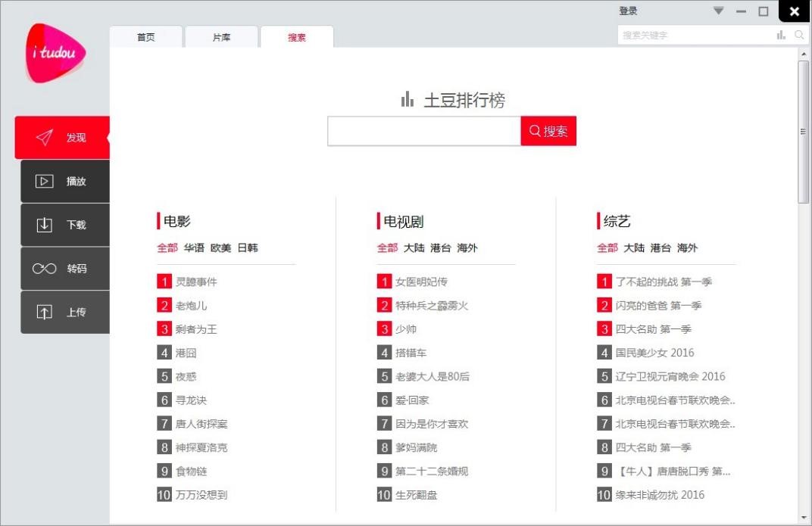The height and width of the screenshot is (526, 812).
Task: Focus the main 土豆排行榜 search box
Action: [424, 131]
